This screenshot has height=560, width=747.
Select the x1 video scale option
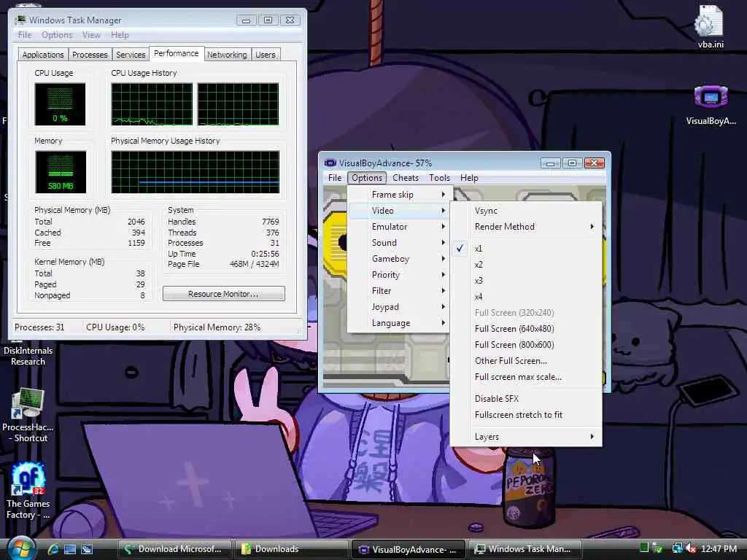(527, 249)
